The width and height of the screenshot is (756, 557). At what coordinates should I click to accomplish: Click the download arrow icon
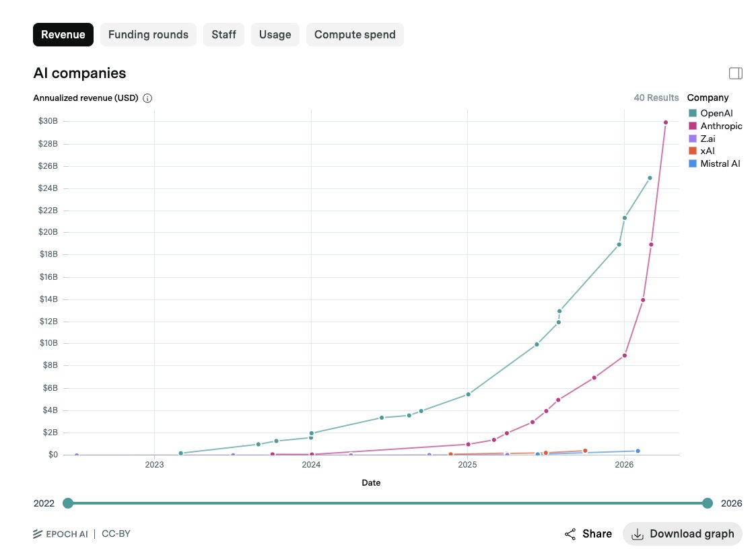(x=638, y=534)
